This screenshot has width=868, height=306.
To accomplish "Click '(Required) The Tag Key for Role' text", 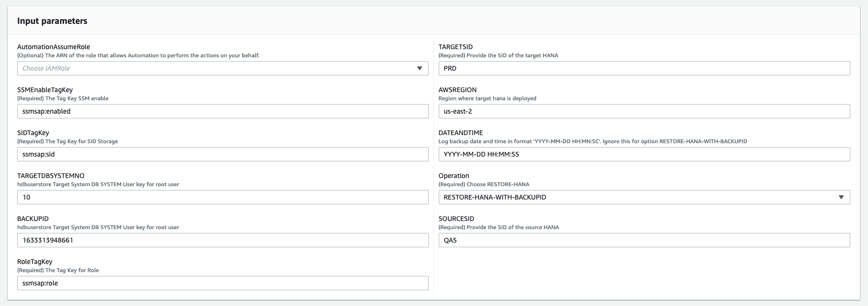I will (x=58, y=270).
